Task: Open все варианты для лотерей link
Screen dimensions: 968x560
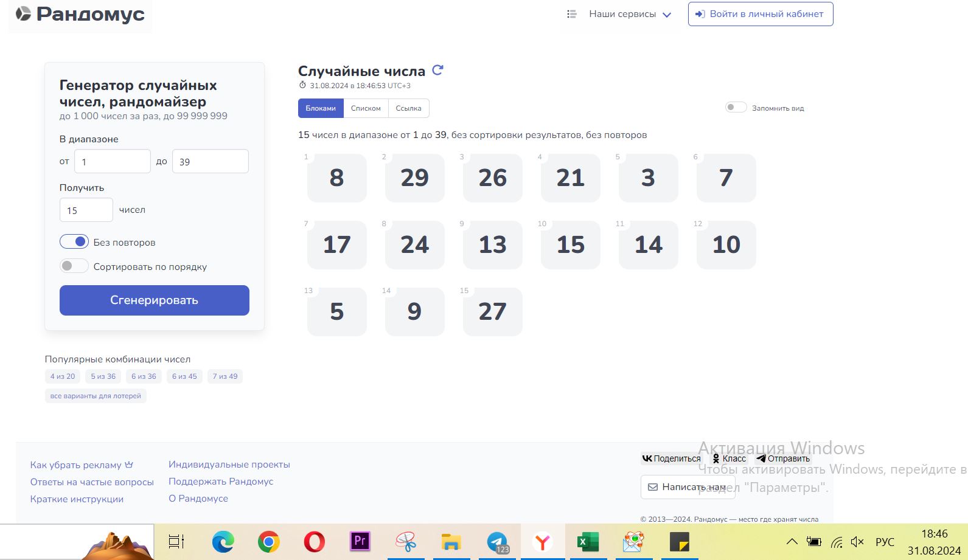Action: pos(96,396)
